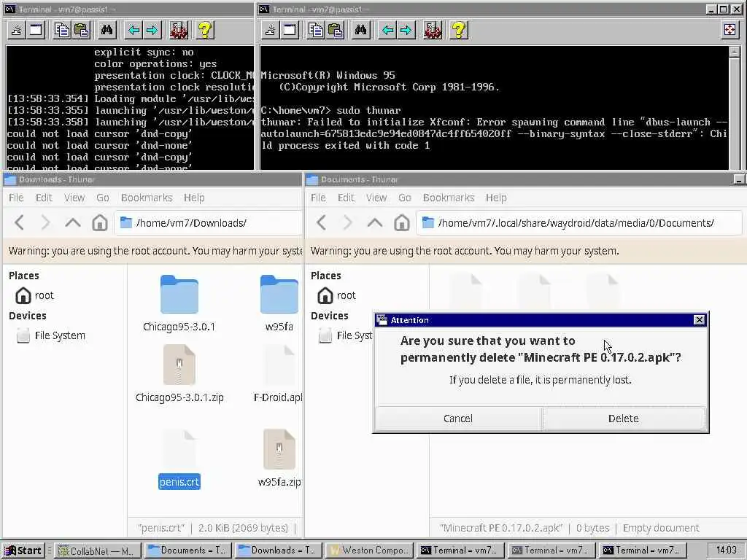
Task: Open new window icon in weston-log Terminal
Action: point(36,30)
